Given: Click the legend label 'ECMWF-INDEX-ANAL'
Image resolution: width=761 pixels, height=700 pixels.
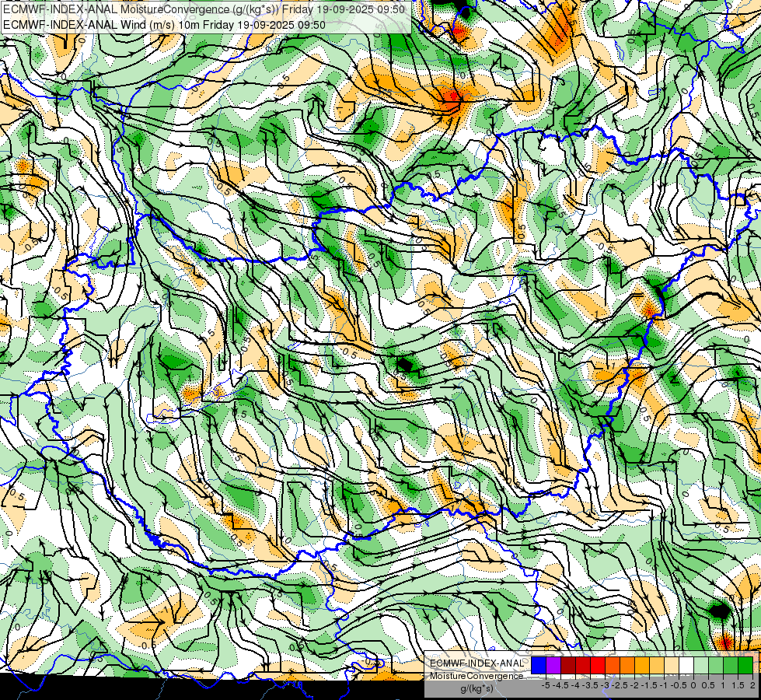Looking at the screenshot, I should pyautogui.click(x=477, y=663).
